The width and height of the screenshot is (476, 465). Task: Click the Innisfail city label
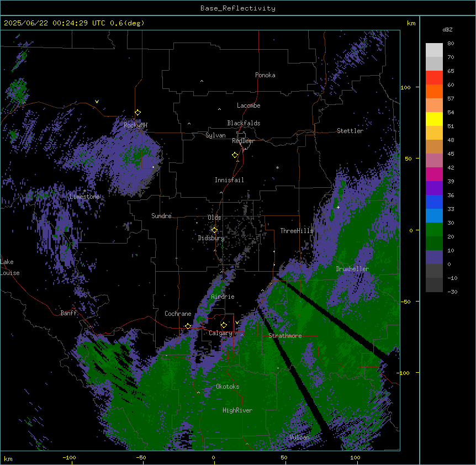[229, 180]
